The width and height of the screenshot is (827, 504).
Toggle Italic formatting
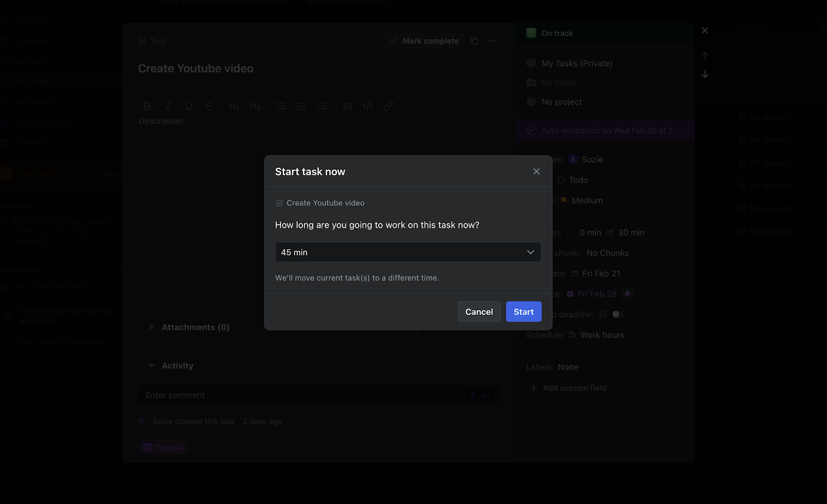coord(168,106)
